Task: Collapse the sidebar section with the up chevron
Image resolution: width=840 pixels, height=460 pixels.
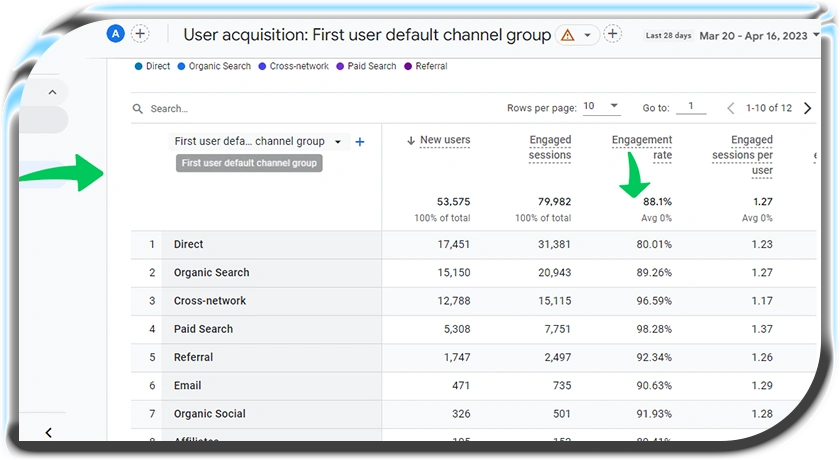Action: pos(52,92)
